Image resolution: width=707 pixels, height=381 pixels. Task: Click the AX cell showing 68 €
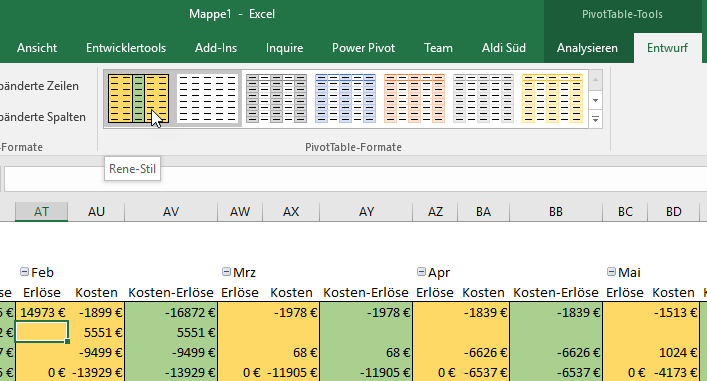point(291,352)
